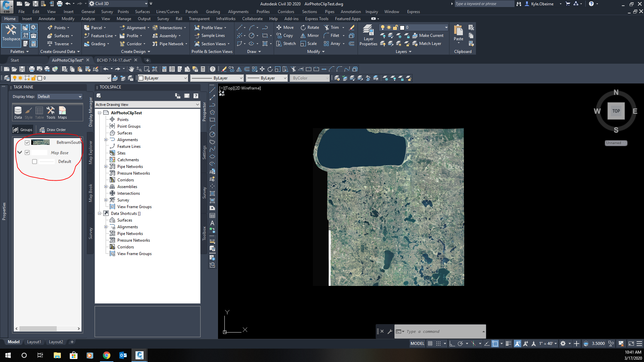Uncheck the BeltramiSouth layer visibility
644x362 pixels.
[27, 142]
